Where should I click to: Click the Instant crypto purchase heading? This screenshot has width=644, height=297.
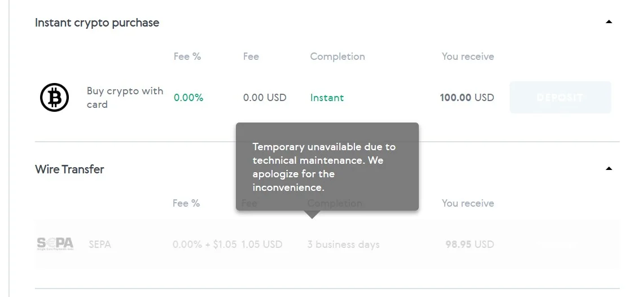(97, 23)
